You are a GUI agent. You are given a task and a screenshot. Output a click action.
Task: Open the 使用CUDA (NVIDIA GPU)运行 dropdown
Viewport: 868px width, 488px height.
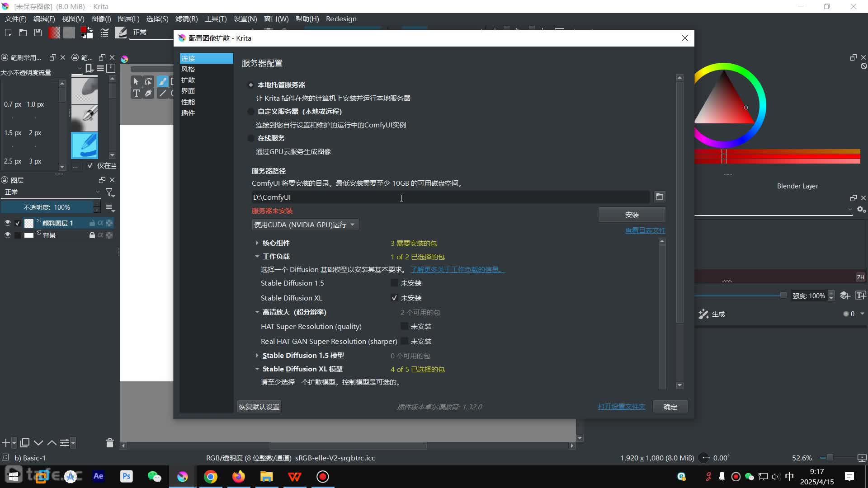point(305,225)
